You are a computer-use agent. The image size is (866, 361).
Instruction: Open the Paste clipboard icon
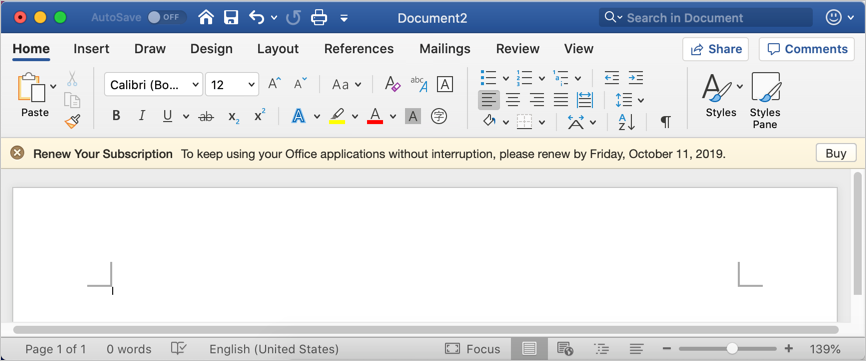(x=31, y=88)
